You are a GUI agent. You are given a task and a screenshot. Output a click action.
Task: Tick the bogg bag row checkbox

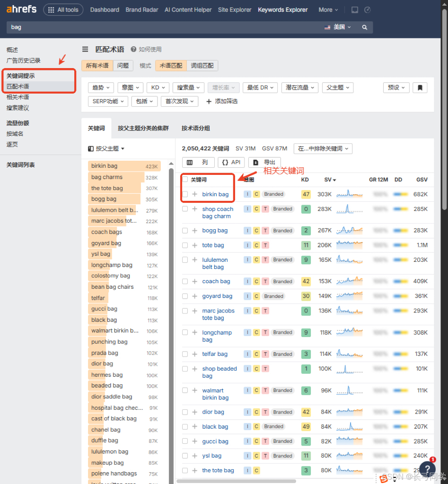[x=185, y=231]
